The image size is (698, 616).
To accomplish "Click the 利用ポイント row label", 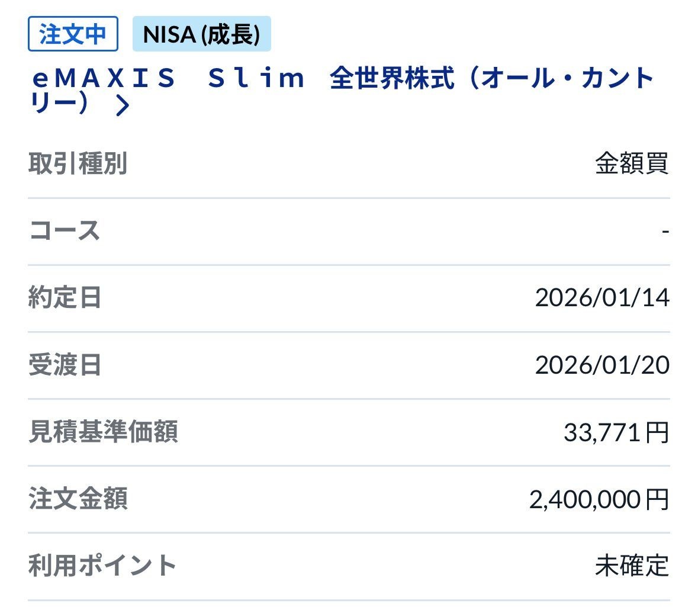I will pos(102,566).
